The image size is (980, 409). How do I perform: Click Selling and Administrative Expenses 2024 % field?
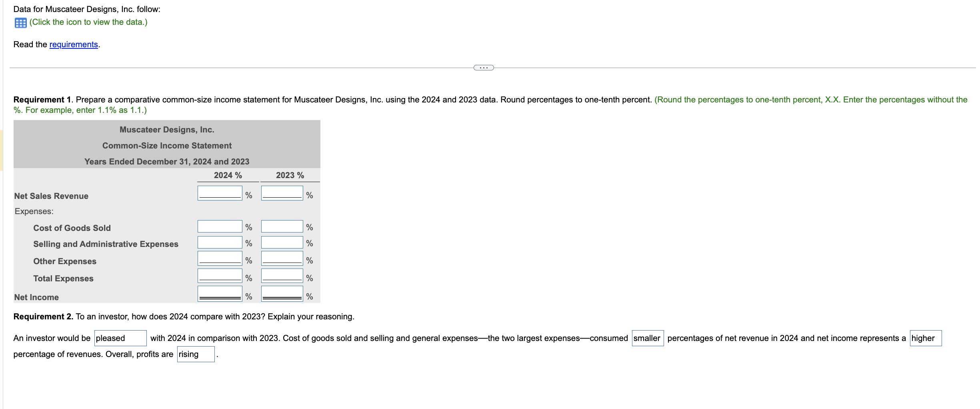(x=220, y=242)
